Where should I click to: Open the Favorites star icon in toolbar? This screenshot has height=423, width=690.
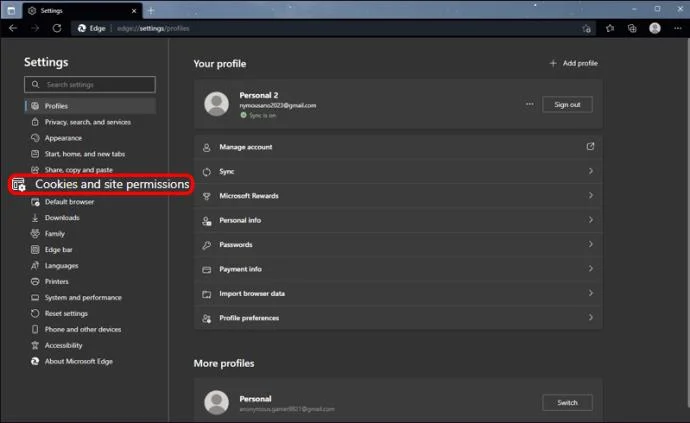coord(609,28)
